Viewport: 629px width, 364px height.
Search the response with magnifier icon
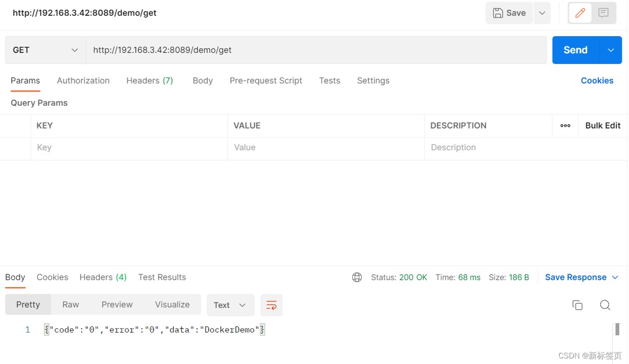coord(605,305)
